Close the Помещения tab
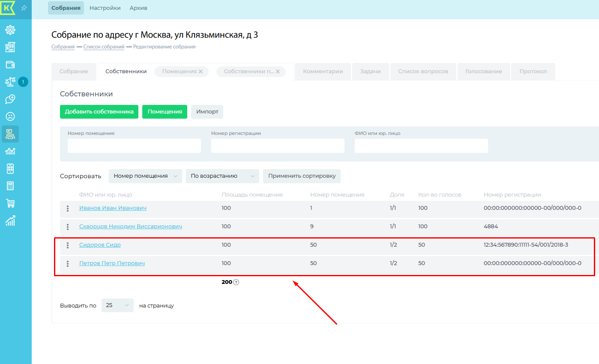The image size is (599, 364). tap(201, 72)
